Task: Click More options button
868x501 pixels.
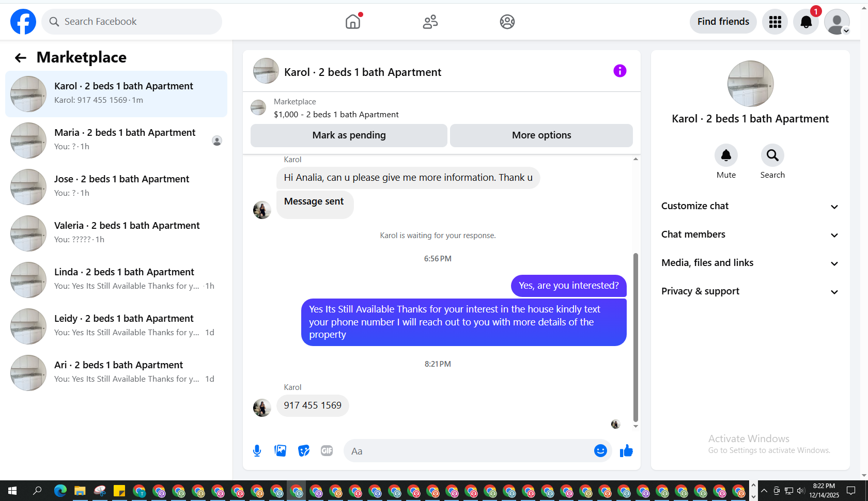Action: 541,135
